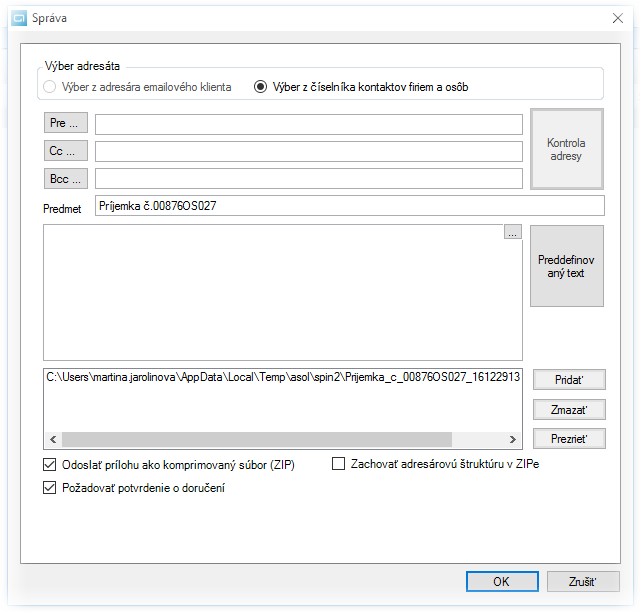This screenshot has height=613, width=641.
Task: Click the left arrow of attachment scrollbar
Action: coord(52,439)
